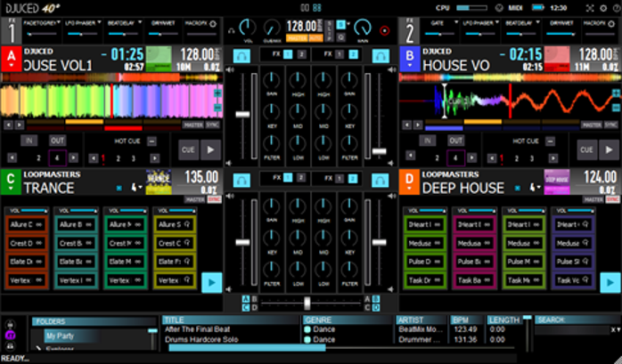Click the fullscreen icon in top bar
Screen dimensions: 622x364
coord(592,7)
